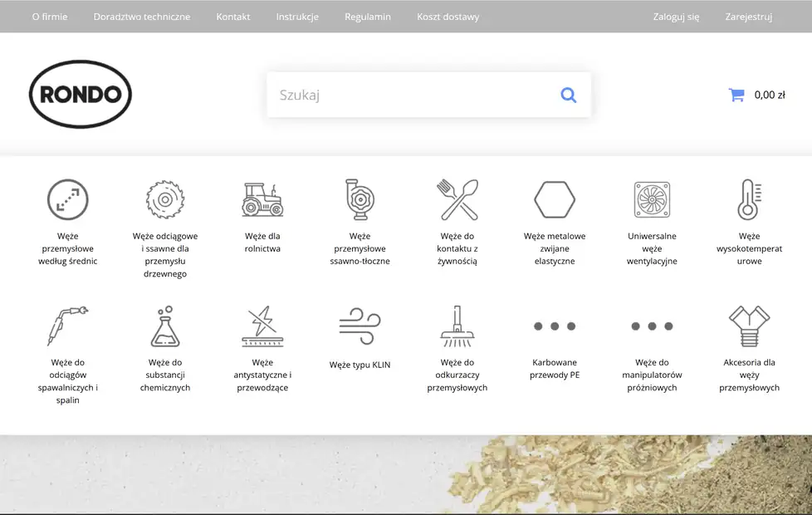
Task: Select the chemical flask icon
Action: click(x=165, y=326)
